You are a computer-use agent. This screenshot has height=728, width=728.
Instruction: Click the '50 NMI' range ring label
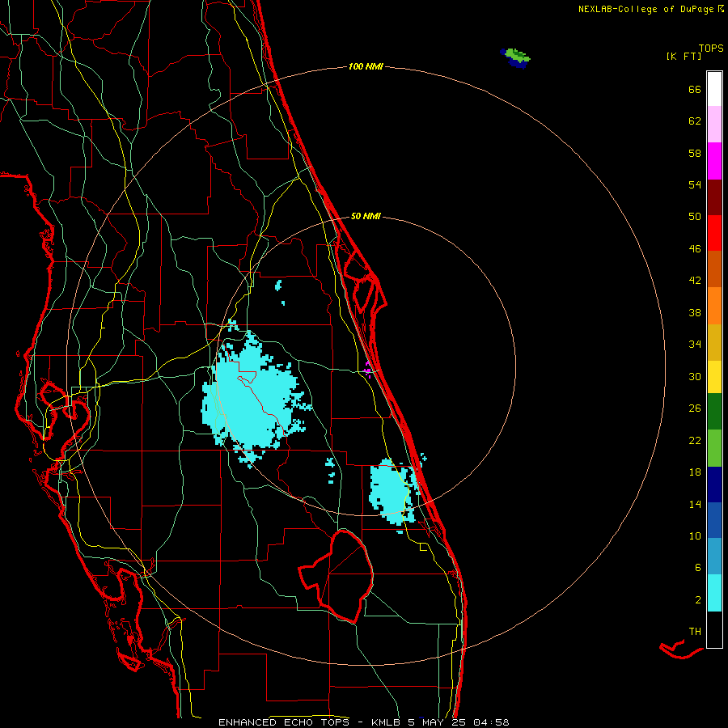[366, 216]
